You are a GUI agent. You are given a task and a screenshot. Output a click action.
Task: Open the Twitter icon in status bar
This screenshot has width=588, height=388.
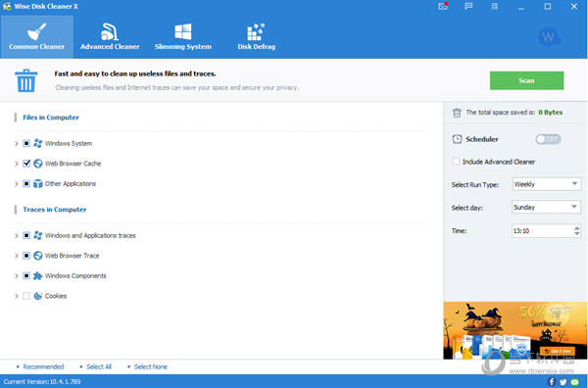coord(563,381)
